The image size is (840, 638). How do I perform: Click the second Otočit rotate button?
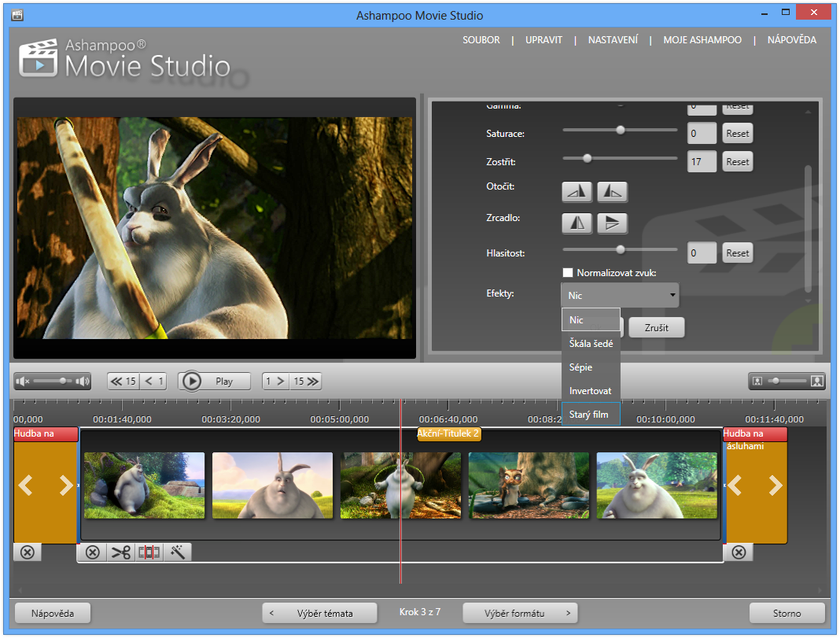613,192
